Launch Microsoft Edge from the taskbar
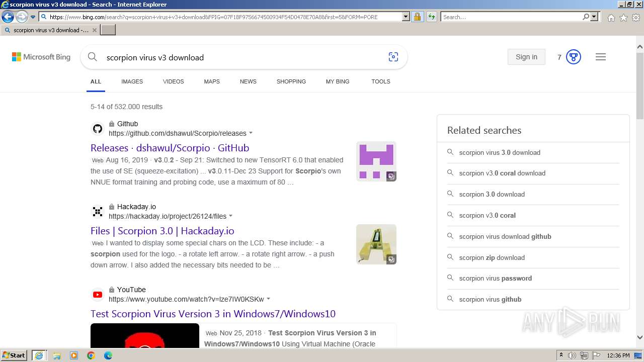This screenshot has height=362, width=644. pyautogui.click(x=108, y=355)
